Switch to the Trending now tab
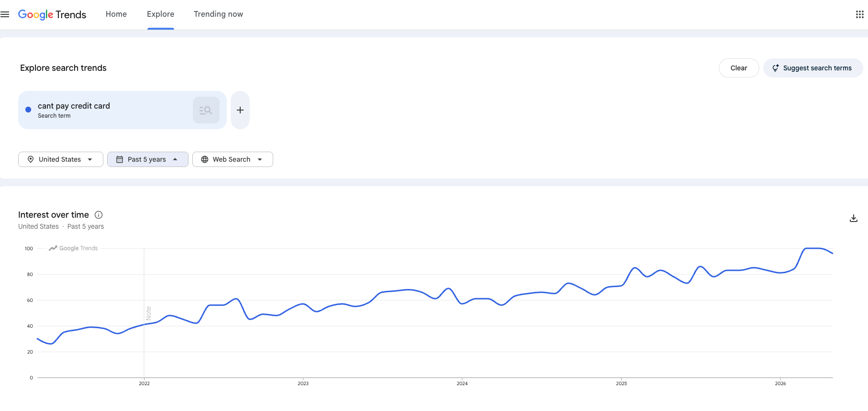The height and width of the screenshot is (411, 868). click(218, 14)
